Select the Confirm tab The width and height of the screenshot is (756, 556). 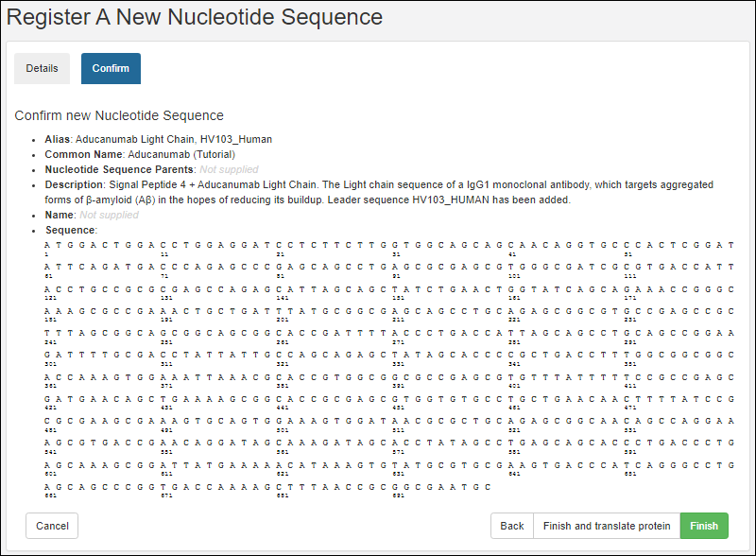(x=111, y=68)
